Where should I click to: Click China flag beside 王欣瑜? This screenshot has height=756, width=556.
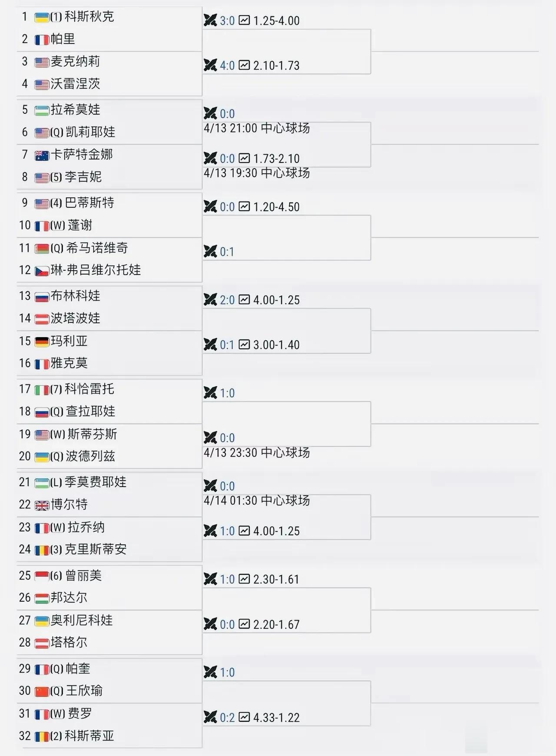[x=42, y=691]
